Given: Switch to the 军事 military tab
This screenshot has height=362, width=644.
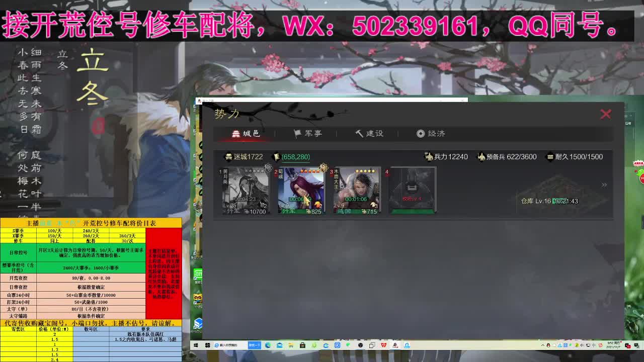Looking at the screenshot, I should [308, 134].
